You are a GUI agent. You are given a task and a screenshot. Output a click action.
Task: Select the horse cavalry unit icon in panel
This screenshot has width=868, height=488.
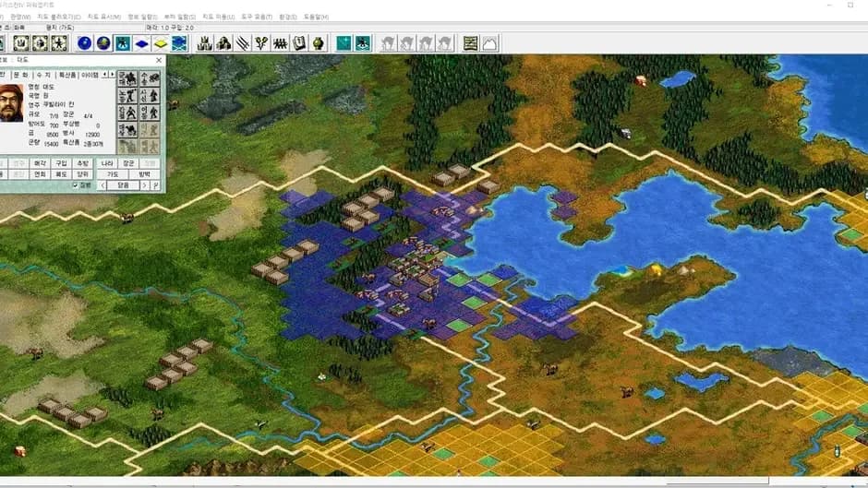click(127, 79)
